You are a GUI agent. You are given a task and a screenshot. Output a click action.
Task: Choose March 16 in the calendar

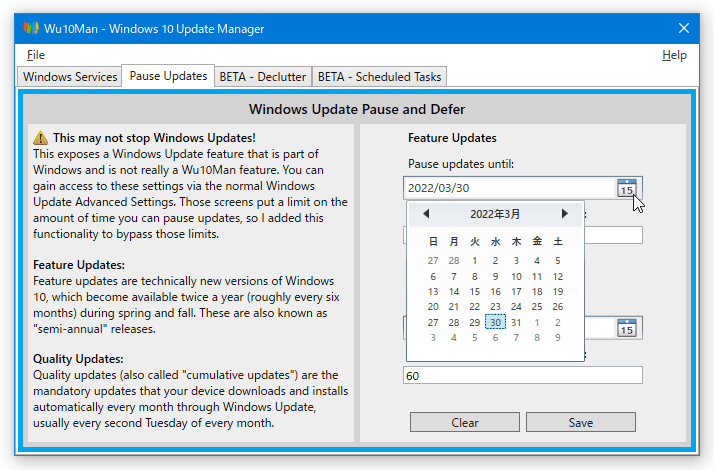coord(495,291)
